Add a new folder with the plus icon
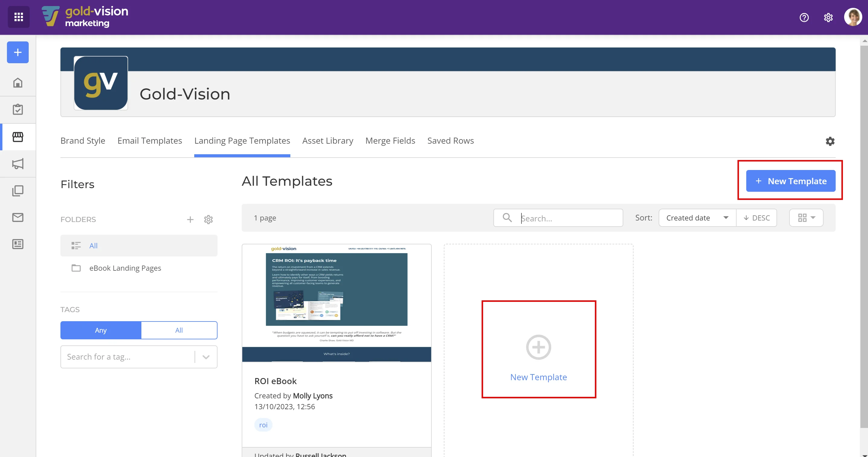868x457 pixels. 190,220
